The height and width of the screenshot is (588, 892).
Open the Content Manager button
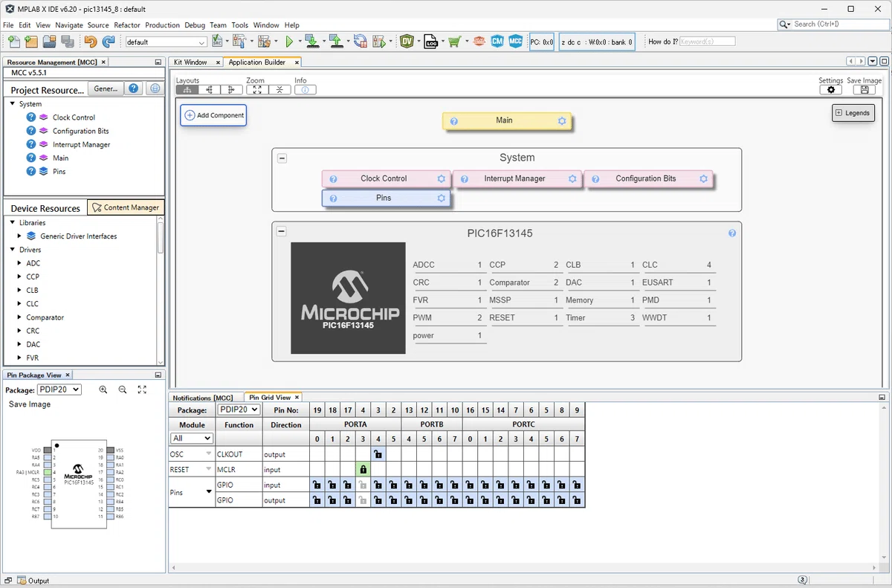click(x=125, y=207)
